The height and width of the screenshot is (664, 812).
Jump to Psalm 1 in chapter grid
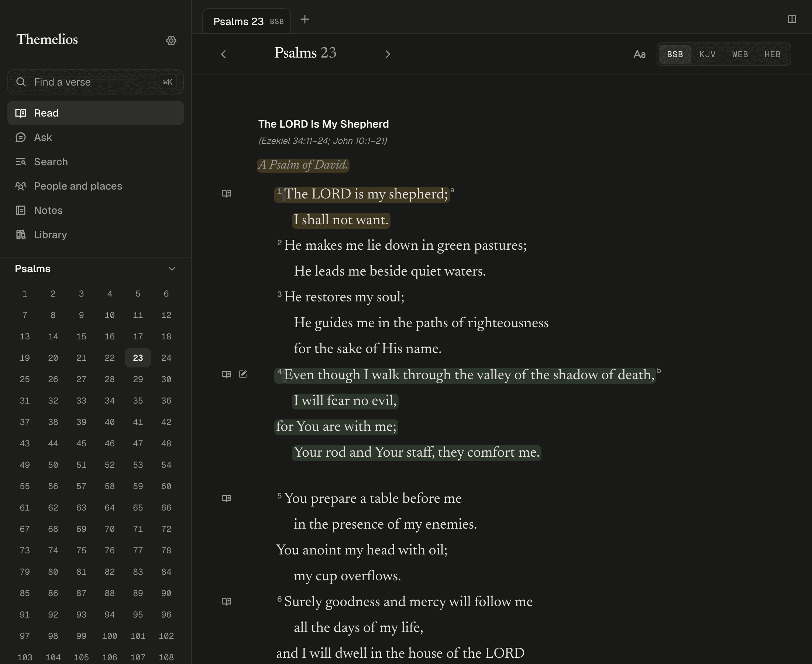tap(25, 293)
